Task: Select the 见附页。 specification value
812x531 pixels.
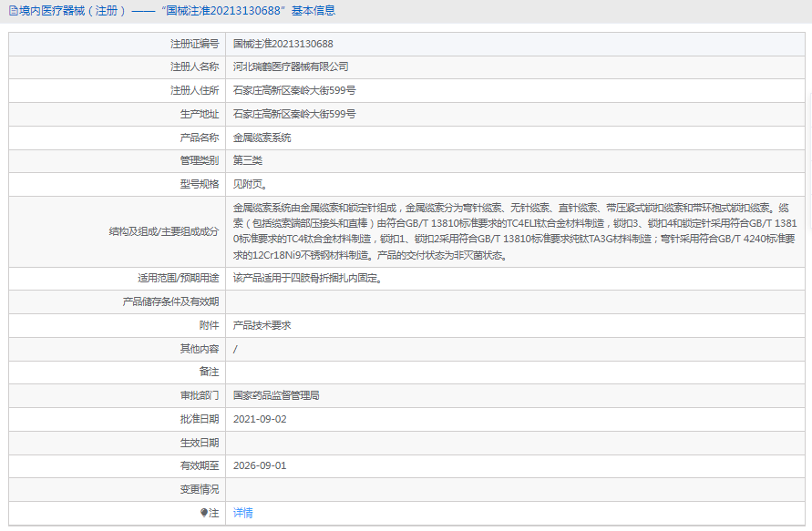Action: [x=251, y=184]
